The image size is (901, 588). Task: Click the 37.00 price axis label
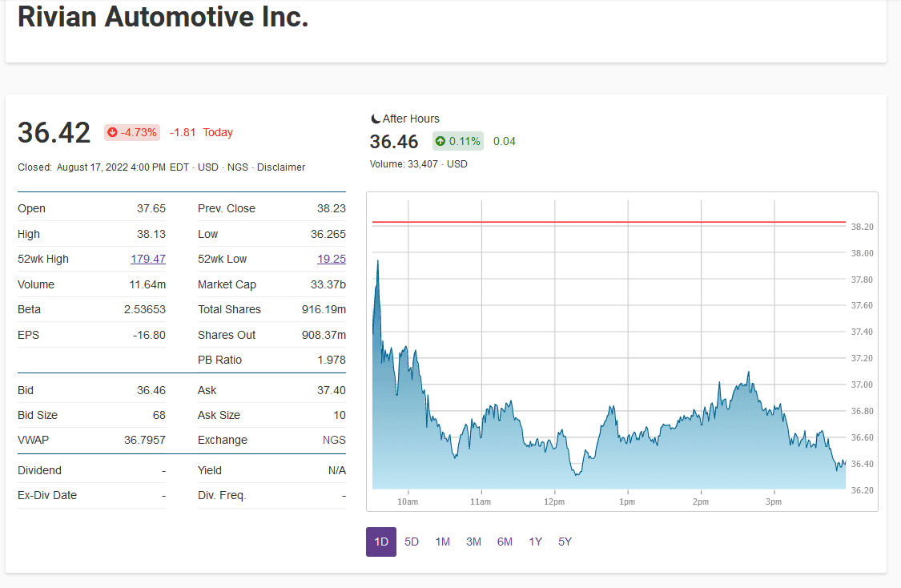click(862, 385)
